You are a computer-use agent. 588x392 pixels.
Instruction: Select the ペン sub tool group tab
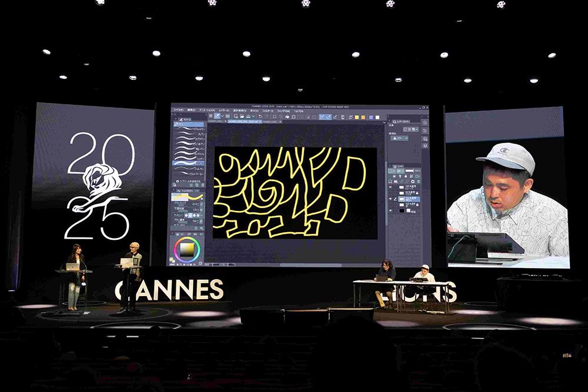tap(188, 123)
